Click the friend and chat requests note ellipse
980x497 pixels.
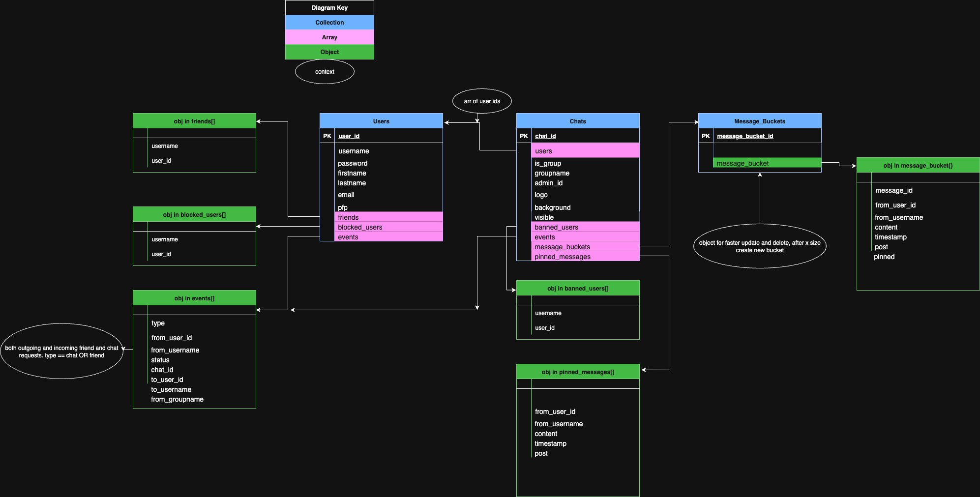tap(61, 351)
